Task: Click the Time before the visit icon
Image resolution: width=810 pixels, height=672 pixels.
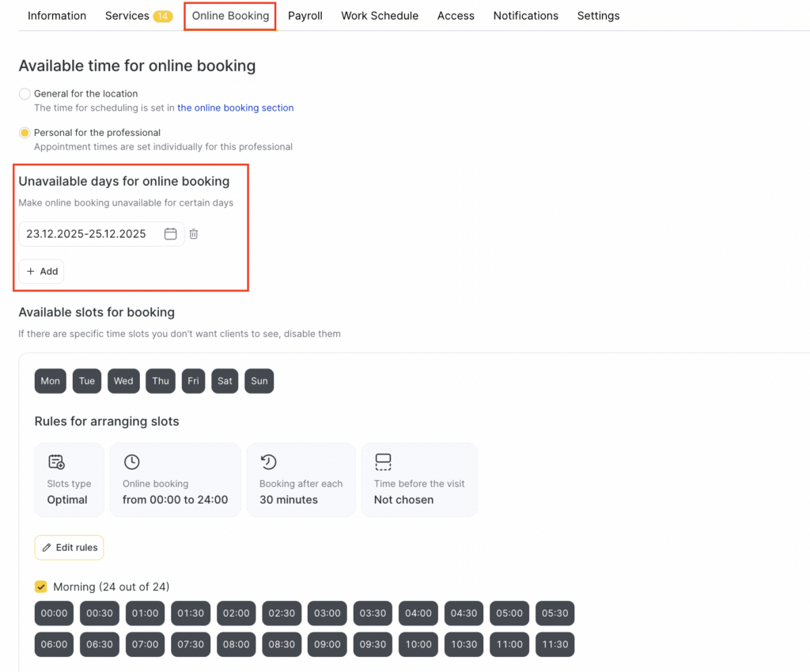Action: pyautogui.click(x=383, y=462)
